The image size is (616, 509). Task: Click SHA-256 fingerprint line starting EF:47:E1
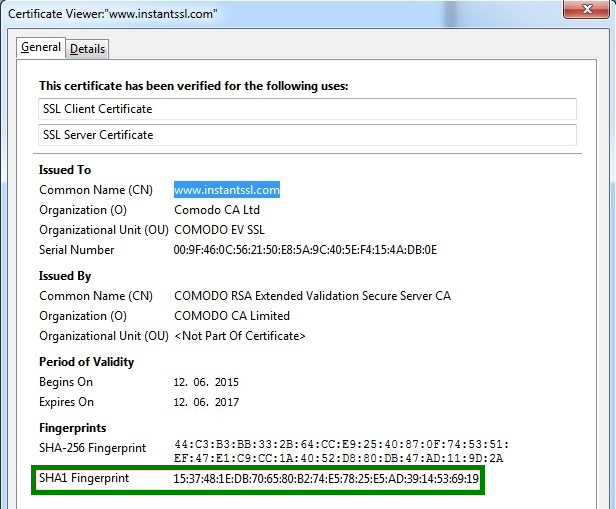[x=338, y=458]
